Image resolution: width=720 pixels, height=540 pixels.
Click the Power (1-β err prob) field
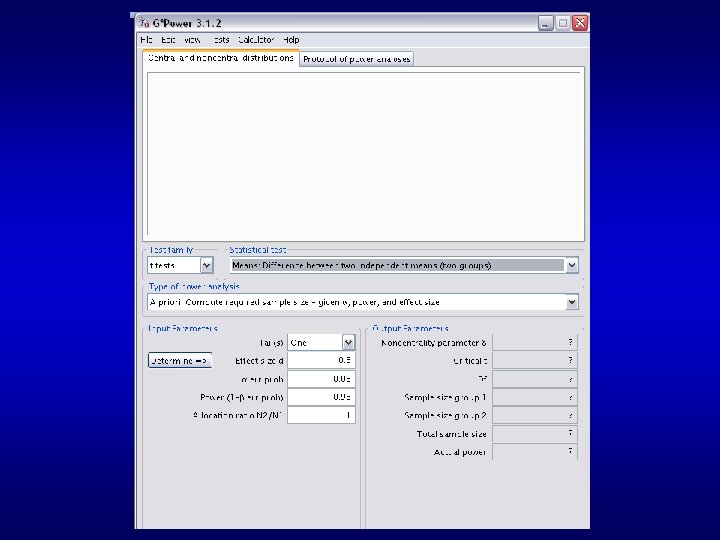(x=321, y=397)
